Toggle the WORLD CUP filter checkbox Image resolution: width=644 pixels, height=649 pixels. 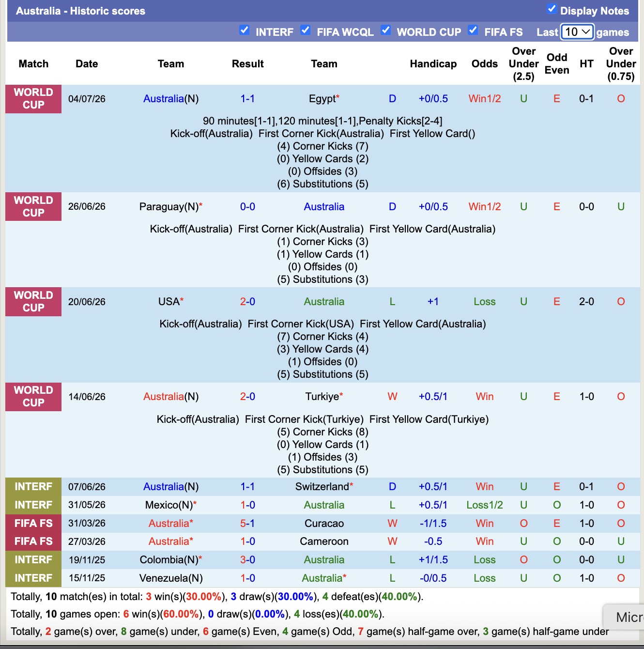pyautogui.click(x=386, y=30)
